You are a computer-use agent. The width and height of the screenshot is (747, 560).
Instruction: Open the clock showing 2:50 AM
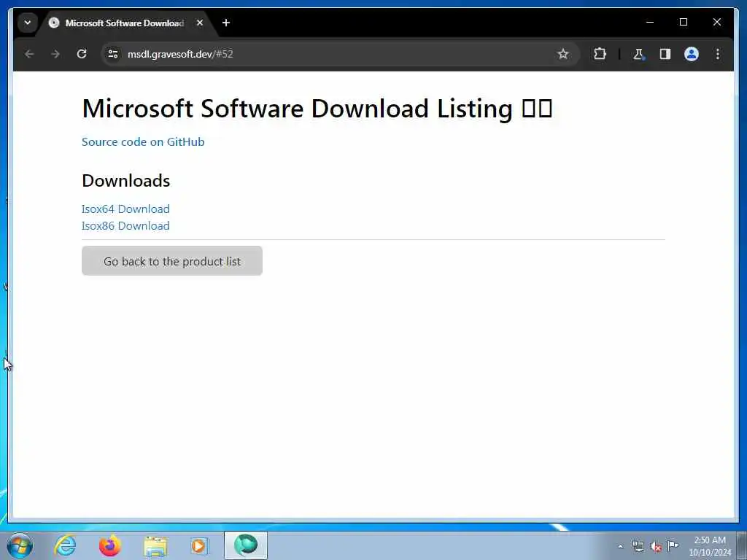click(x=710, y=546)
